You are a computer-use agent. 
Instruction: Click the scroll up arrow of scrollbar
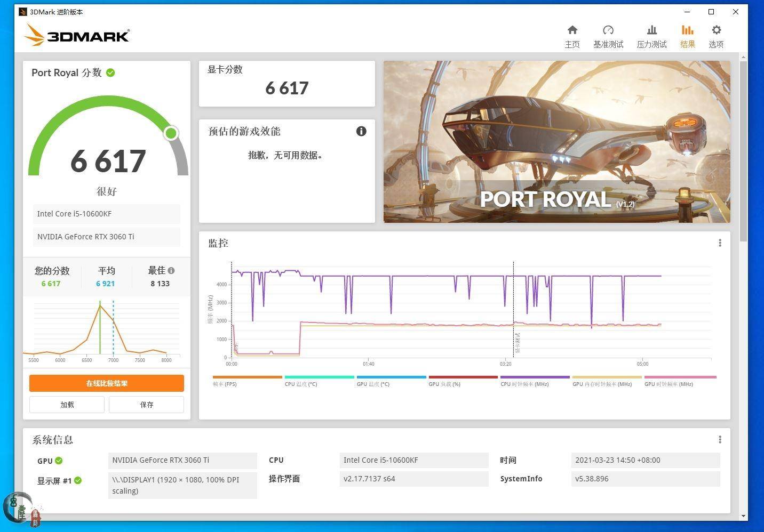click(x=743, y=57)
